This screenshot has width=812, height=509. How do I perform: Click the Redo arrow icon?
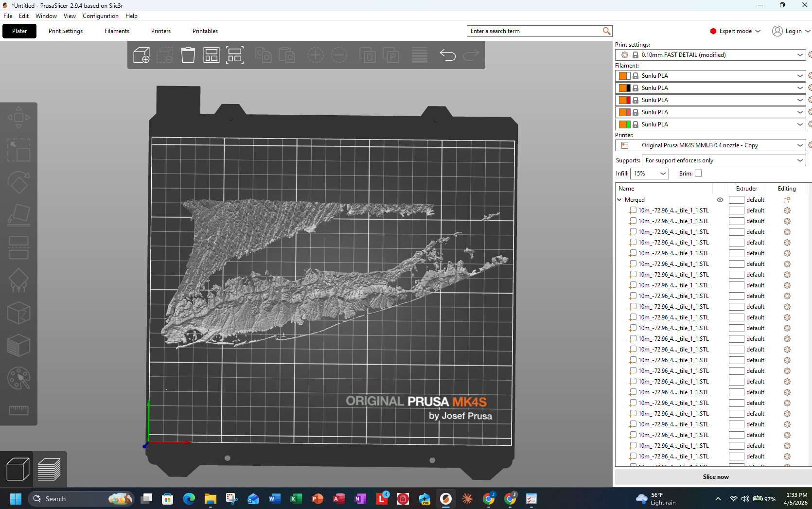point(471,55)
